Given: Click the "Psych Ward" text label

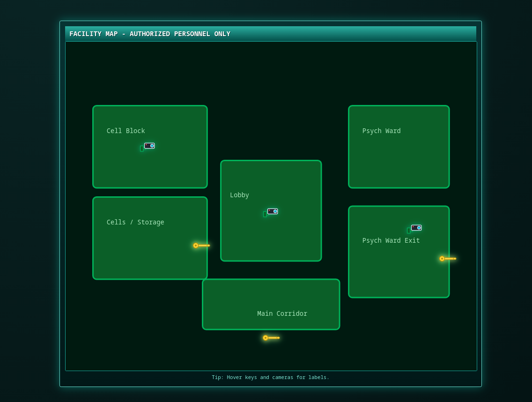Looking at the screenshot, I should tap(381, 131).
